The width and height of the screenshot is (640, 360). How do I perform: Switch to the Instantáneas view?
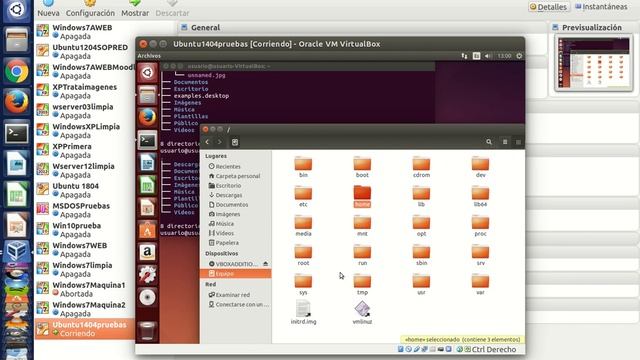[601, 7]
